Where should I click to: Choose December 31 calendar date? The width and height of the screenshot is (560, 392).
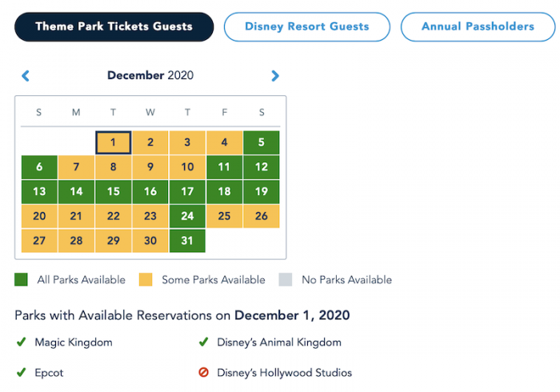tap(187, 241)
